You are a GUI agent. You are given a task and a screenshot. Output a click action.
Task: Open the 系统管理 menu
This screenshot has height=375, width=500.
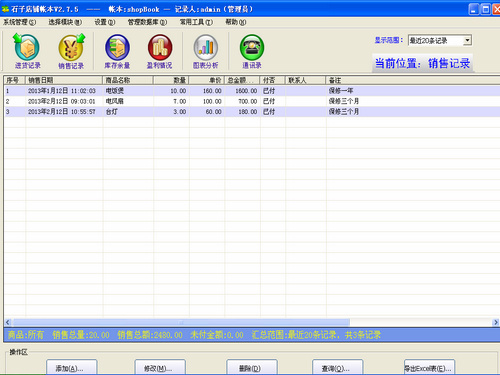pos(20,22)
